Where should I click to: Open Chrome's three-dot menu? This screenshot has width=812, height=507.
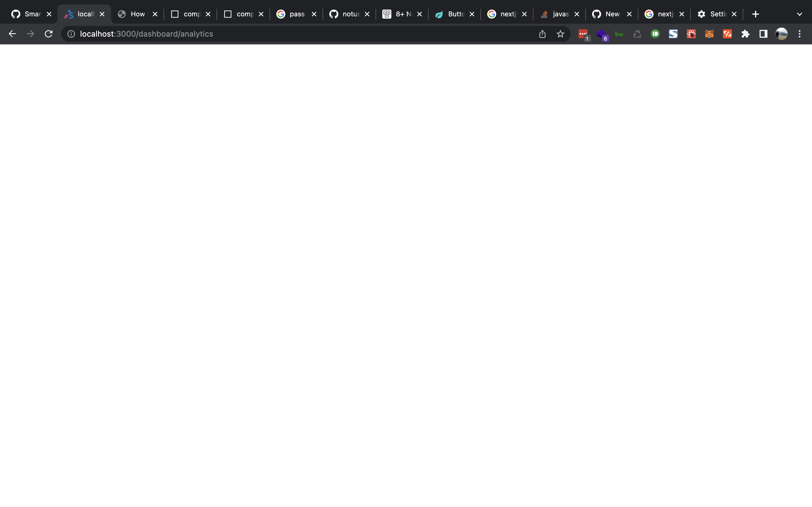(x=800, y=34)
